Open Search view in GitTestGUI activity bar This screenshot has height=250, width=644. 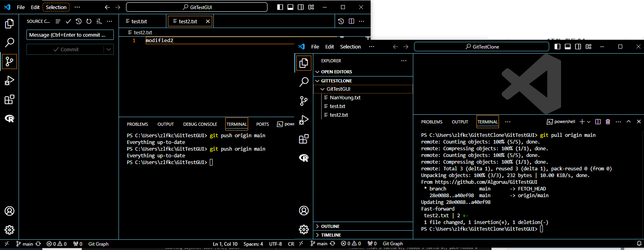tap(9, 42)
